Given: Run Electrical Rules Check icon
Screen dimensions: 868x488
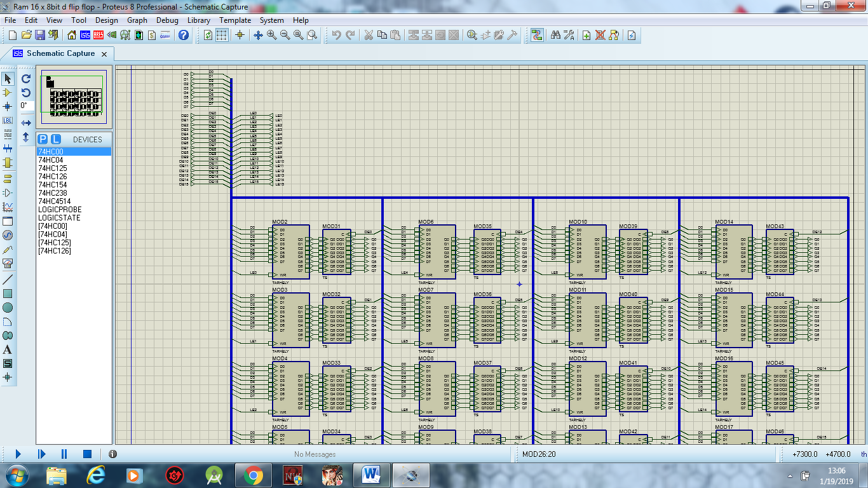Looking at the screenshot, I should (x=632, y=35).
